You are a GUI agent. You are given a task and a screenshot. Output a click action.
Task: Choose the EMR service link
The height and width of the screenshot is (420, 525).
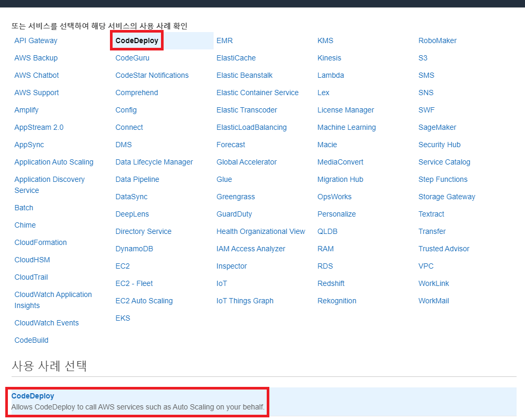tap(225, 40)
